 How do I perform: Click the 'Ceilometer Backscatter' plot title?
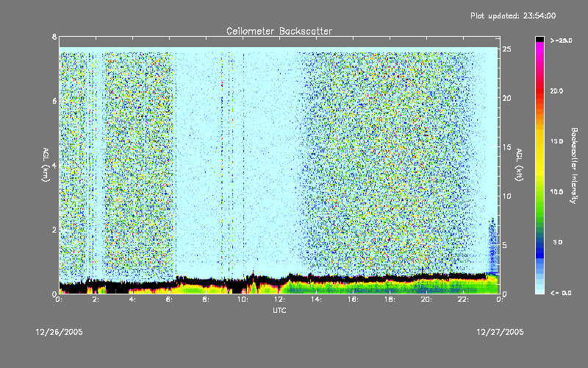279,31
